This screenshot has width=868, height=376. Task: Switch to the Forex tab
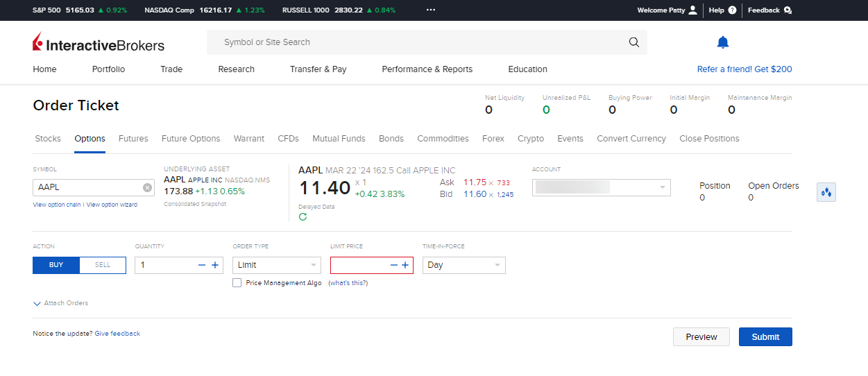point(493,139)
